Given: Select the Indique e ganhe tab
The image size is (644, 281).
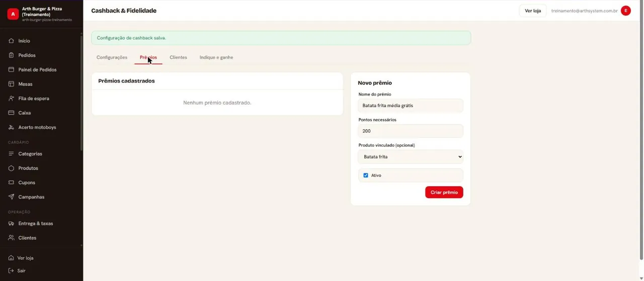Looking at the screenshot, I should 216,57.
